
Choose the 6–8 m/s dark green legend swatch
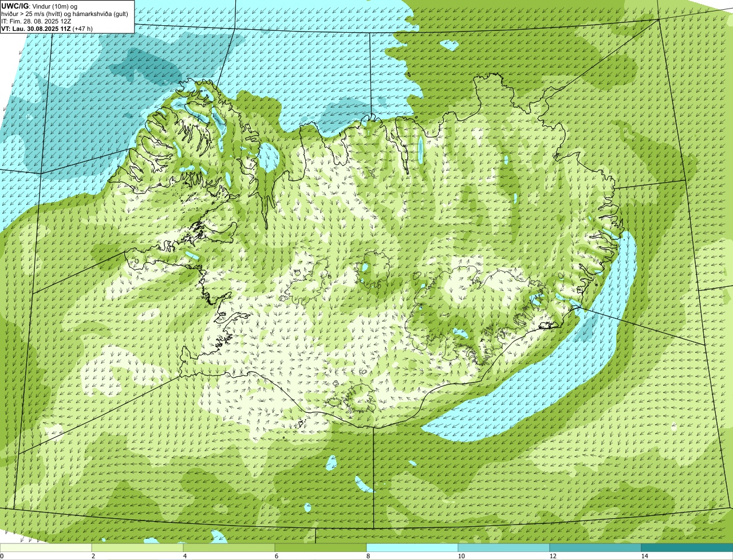click(x=321, y=547)
